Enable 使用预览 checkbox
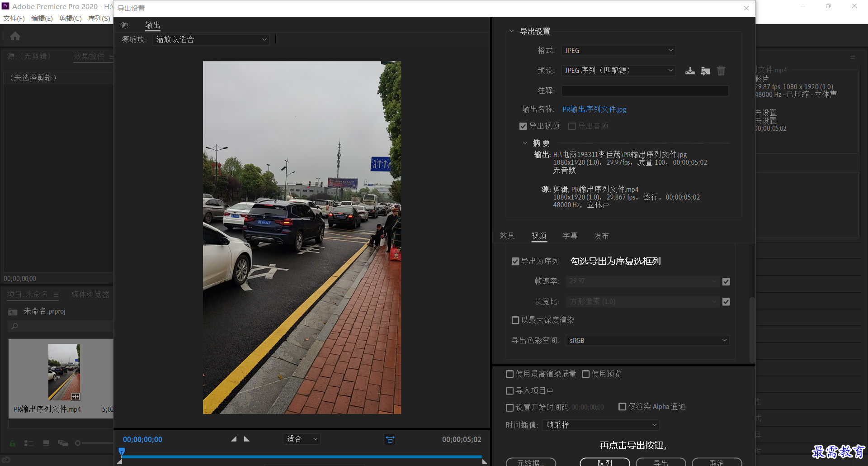 (x=585, y=374)
